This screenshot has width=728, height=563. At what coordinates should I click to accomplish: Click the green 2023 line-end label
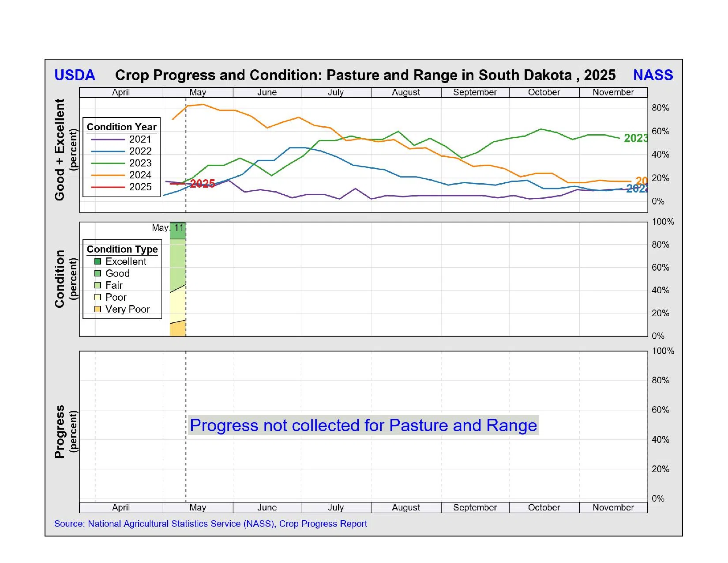[635, 138]
